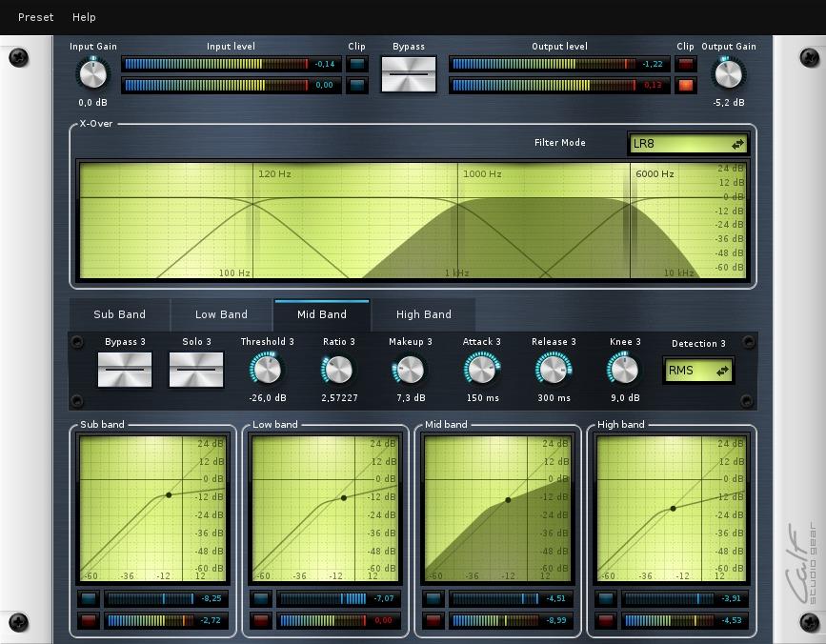The height and width of the screenshot is (644, 826).
Task: Click the High band compression curve graph
Action: click(671, 509)
